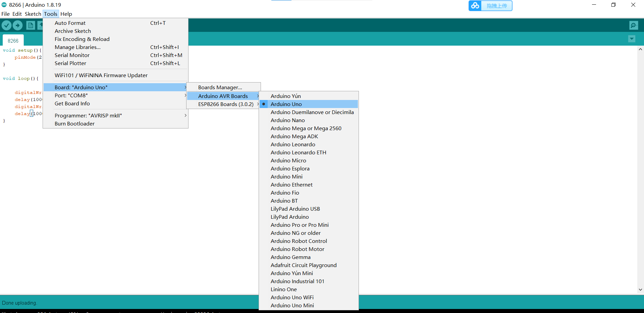Open the Help menu

(66, 14)
